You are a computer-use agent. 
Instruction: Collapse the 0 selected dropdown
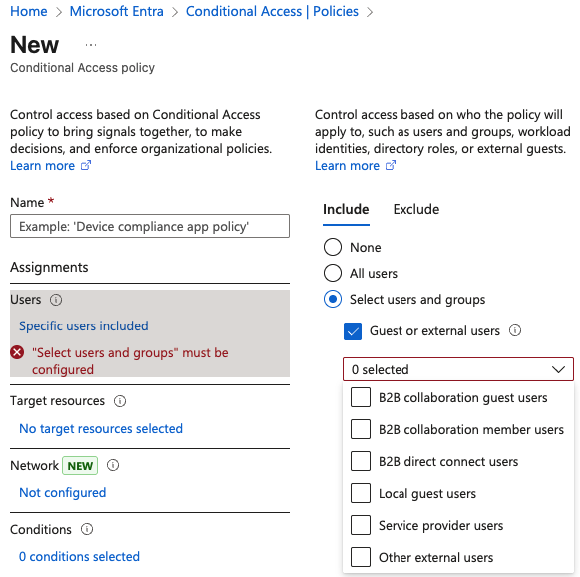point(458,369)
